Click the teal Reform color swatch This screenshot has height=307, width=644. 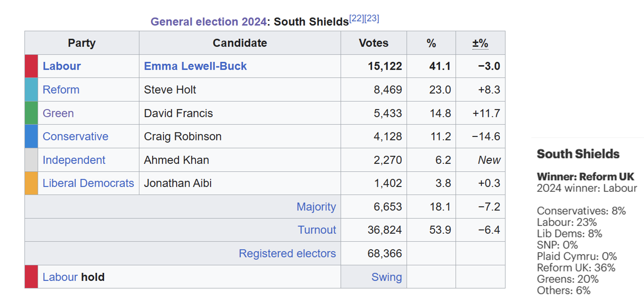(31, 89)
